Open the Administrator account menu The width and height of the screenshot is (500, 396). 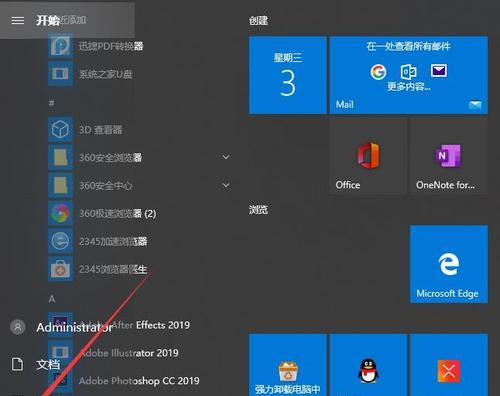tap(62, 327)
